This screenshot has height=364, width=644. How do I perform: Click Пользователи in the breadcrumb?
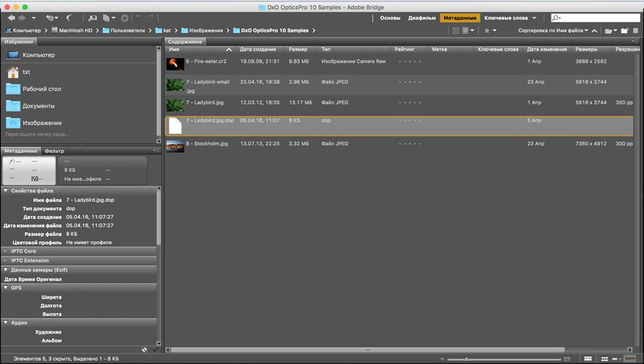click(x=123, y=31)
